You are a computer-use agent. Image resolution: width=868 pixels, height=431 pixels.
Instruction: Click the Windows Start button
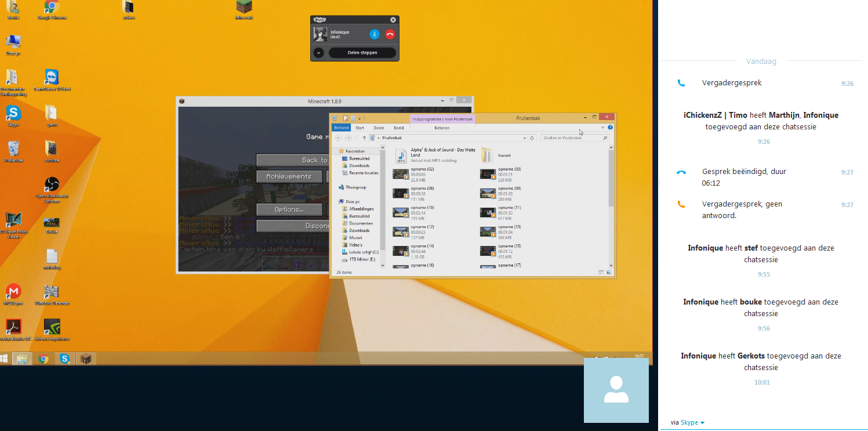[x=3, y=358]
